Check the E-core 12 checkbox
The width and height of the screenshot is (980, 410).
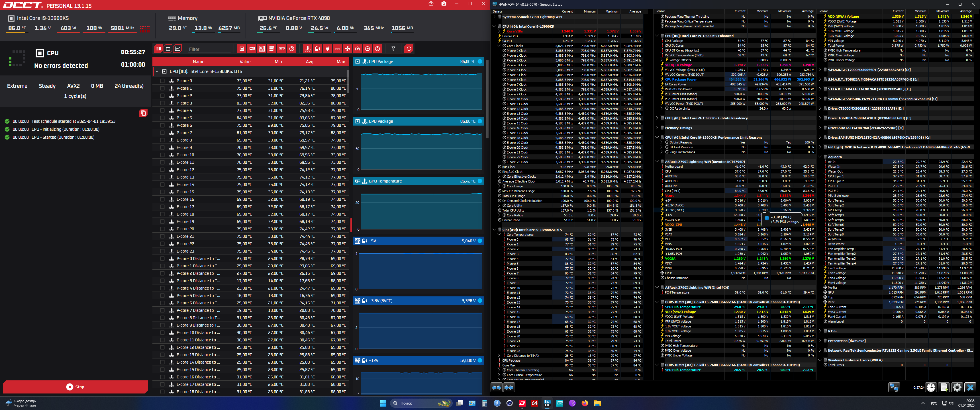[162, 170]
